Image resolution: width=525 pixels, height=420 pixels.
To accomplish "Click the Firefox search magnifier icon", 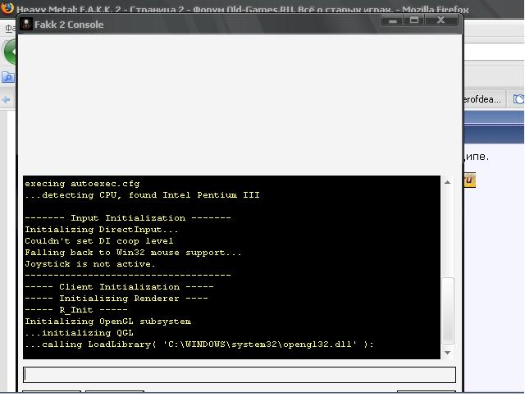I will (7, 77).
